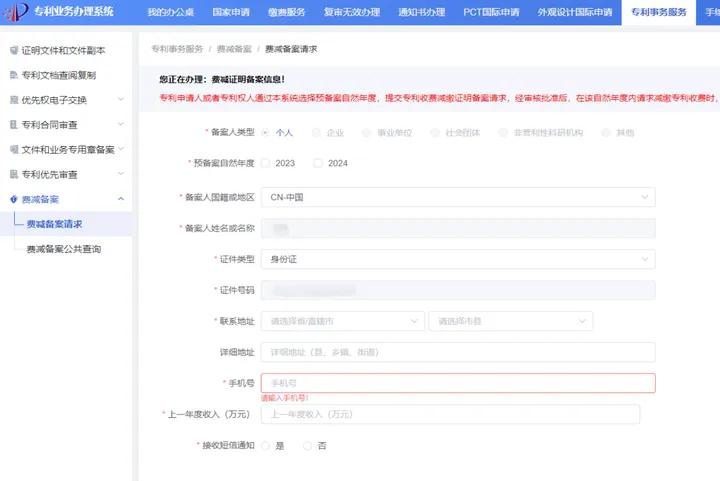Image resolution: width=720 pixels, height=481 pixels.
Task: Click the 费减备案请求 breadcrumb text
Action: click(291, 49)
